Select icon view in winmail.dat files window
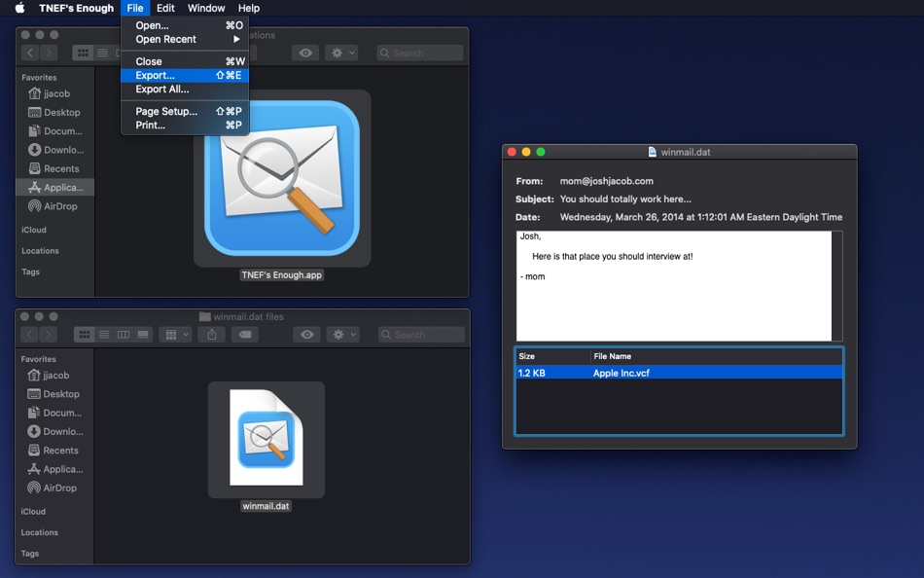The image size is (924, 578). 85,335
